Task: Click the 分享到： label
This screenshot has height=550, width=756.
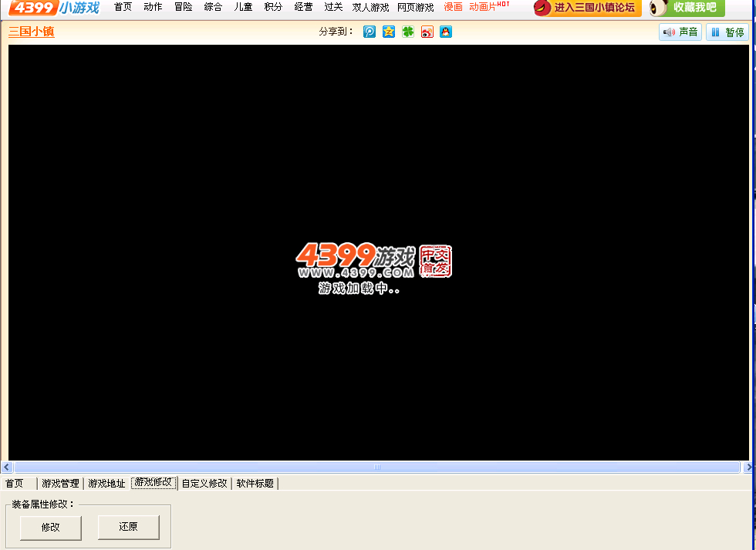Action: pos(336,32)
